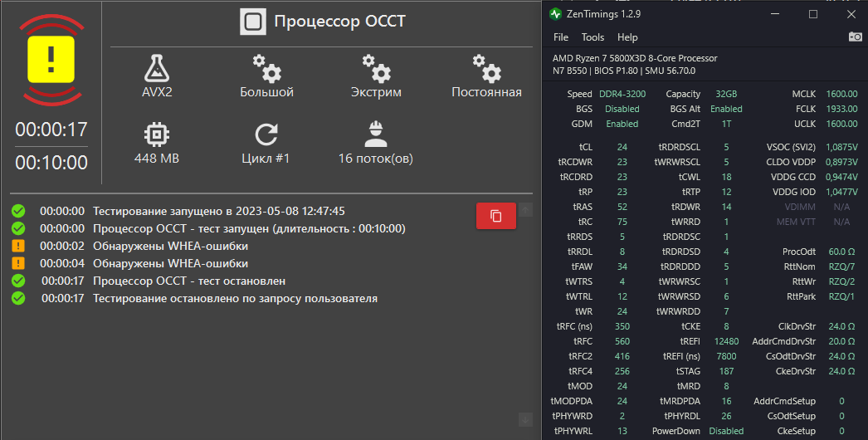The width and height of the screenshot is (868, 440).
Task: Click the yellow warning status icon in OCCT
Action: click(51, 59)
